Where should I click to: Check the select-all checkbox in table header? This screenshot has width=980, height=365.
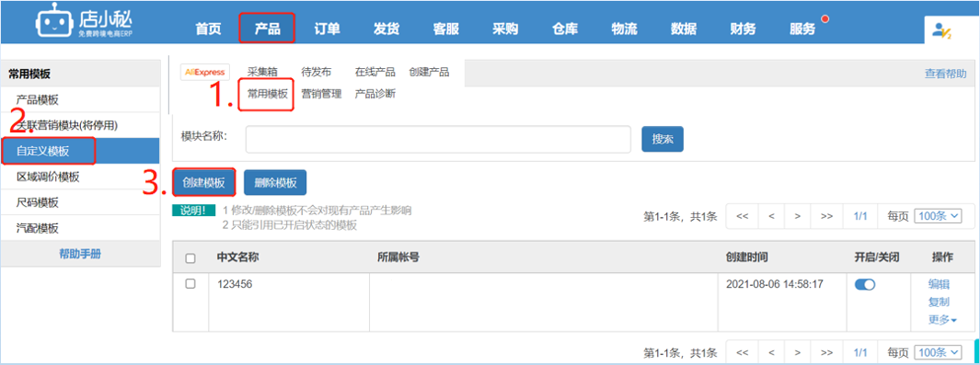[x=190, y=258]
